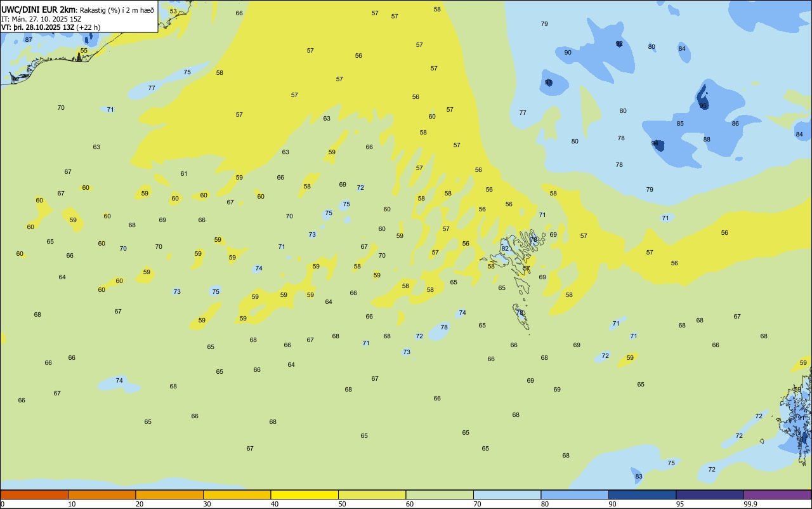Click the purple legend swatch above 99.9
Screen dimensions: 812x509
pos(777,494)
